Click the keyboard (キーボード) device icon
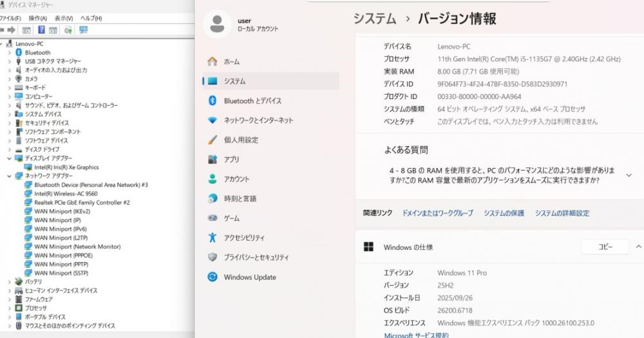Image resolution: width=644 pixels, height=338 pixels. point(19,88)
